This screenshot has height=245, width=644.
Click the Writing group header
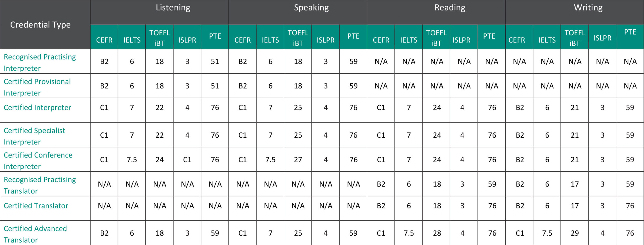click(x=588, y=8)
